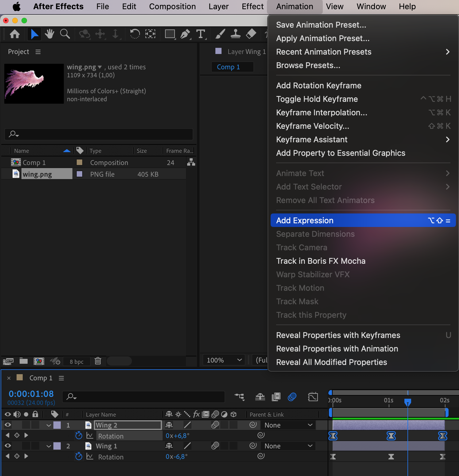Switch to the Comp 1 viewer tab
The height and width of the screenshot is (476, 459).
(232, 67)
